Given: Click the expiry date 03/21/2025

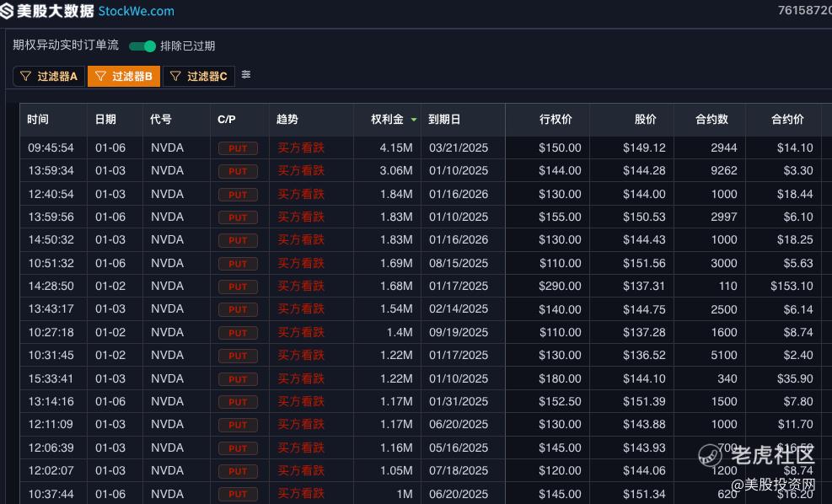Looking at the screenshot, I should [459, 148].
